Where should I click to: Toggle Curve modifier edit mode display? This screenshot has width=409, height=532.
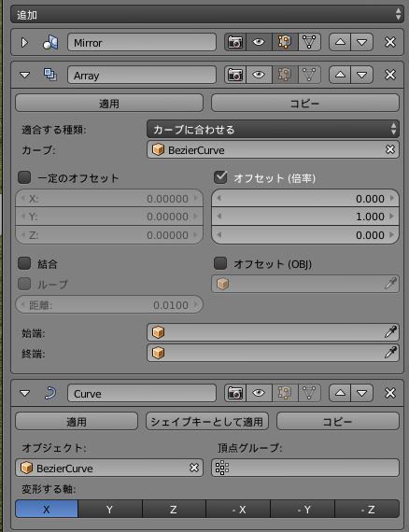285,393
